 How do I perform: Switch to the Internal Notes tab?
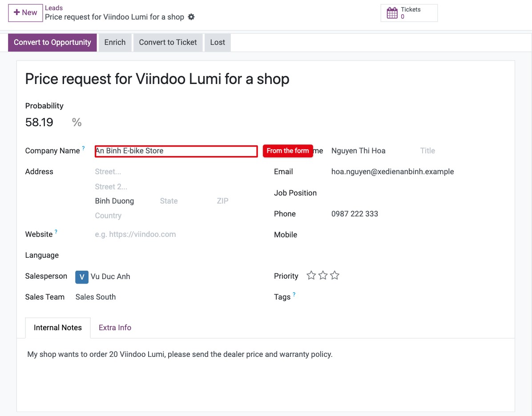58,328
